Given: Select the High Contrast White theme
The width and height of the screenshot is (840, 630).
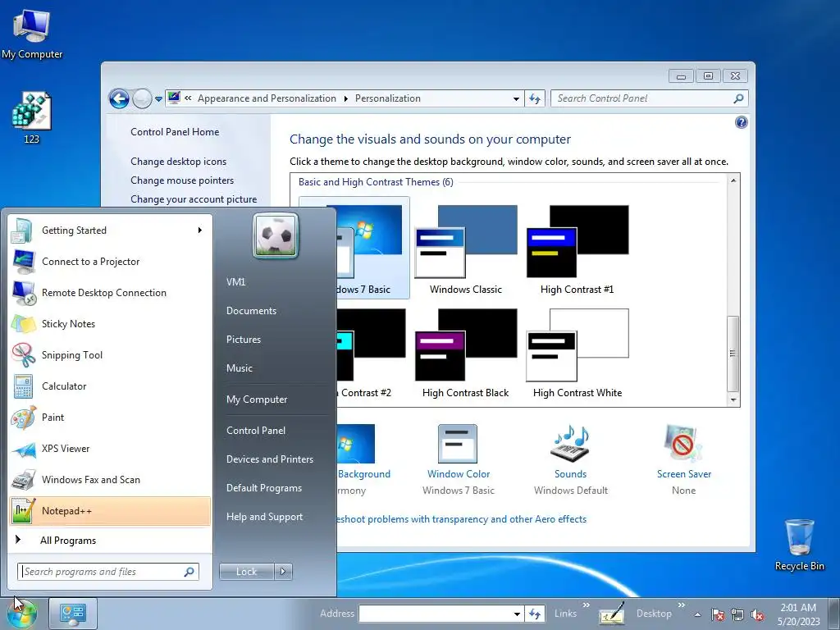Looking at the screenshot, I should pyautogui.click(x=577, y=354).
